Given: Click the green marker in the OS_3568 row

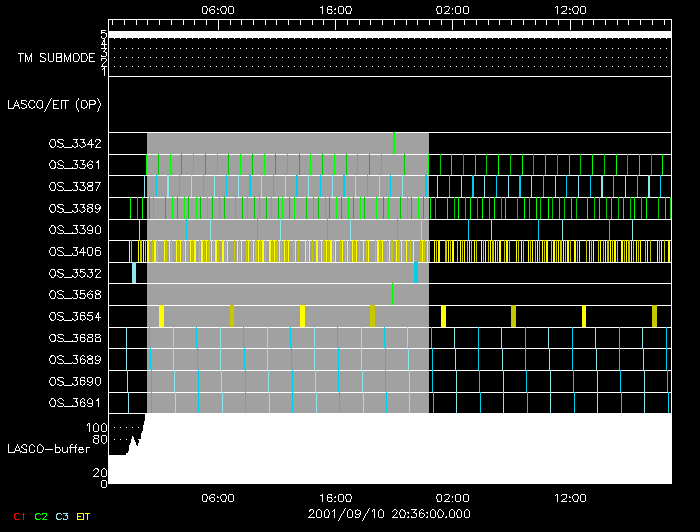Looking at the screenshot, I should click(392, 294).
